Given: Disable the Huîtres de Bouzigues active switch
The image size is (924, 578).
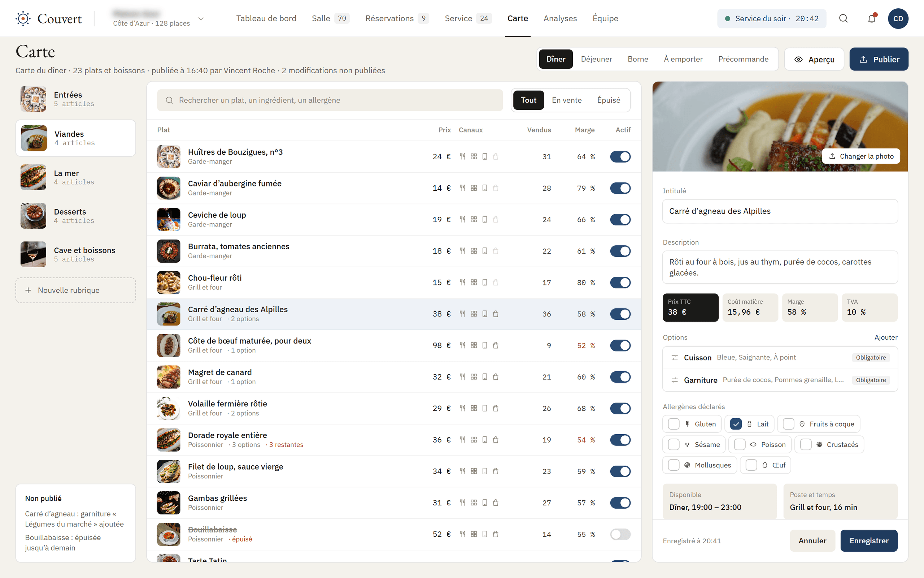Looking at the screenshot, I should click(x=620, y=156).
